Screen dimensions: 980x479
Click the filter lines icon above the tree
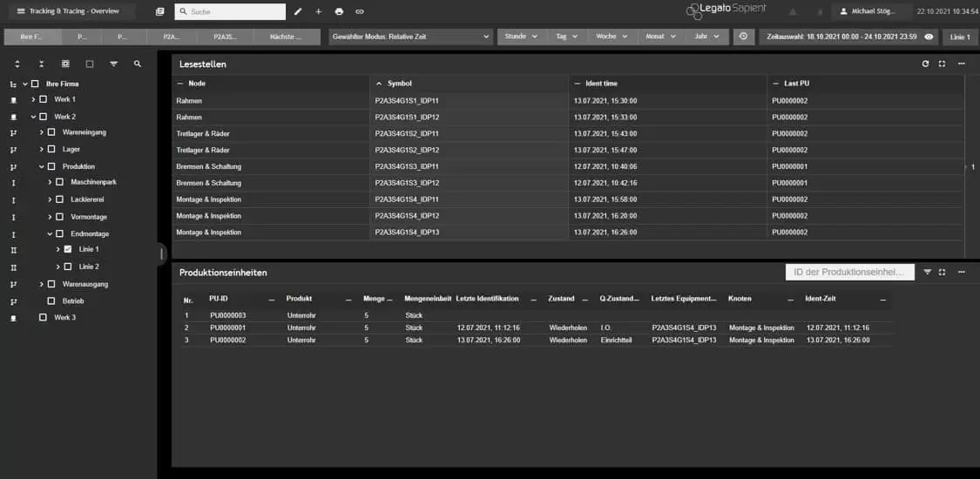coord(114,64)
